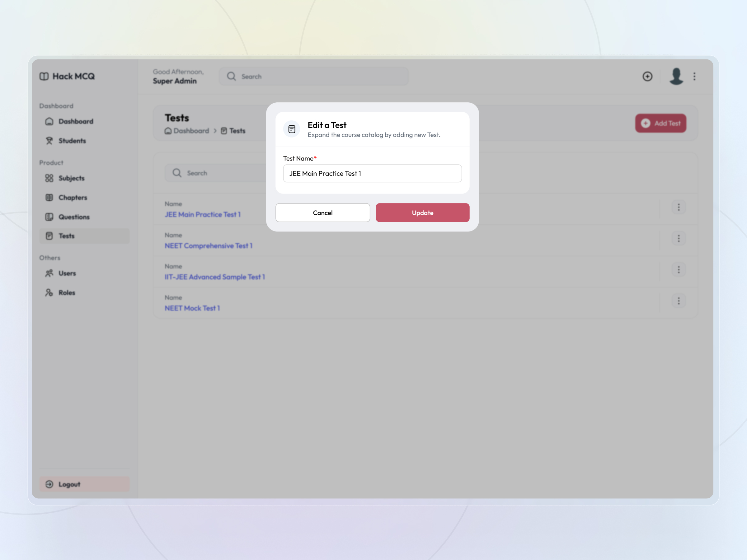747x560 pixels.
Task: Select the Questions icon in the sidebar
Action: coord(49,217)
